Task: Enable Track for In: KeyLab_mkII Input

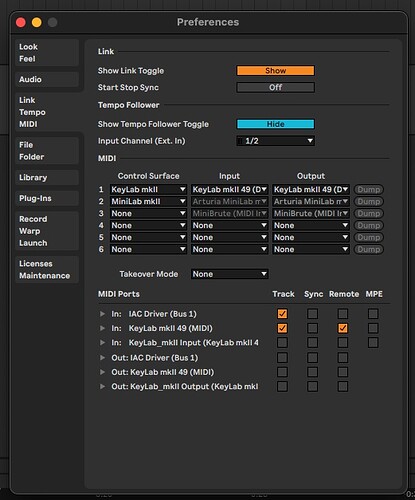Action: [282, 343]
